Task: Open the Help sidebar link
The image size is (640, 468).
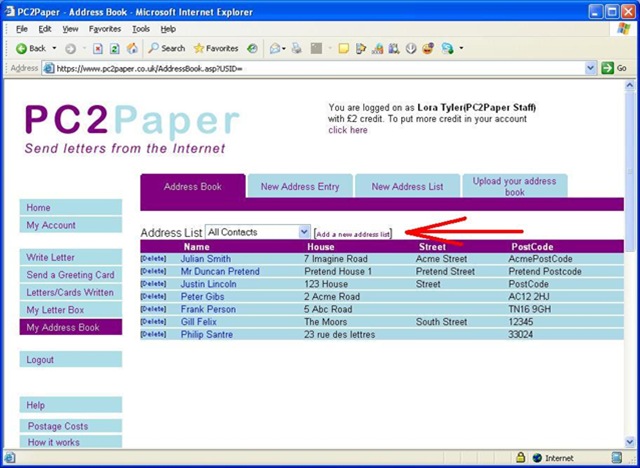Action: (71, 405)
